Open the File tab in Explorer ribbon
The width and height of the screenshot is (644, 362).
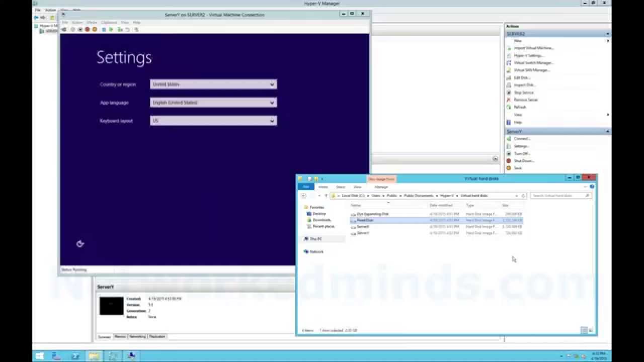(306, 187)
